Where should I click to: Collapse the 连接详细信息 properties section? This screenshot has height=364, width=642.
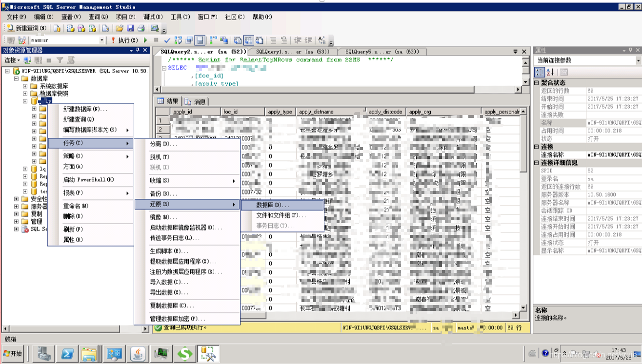pyautogui.click(x=537, y=163)
